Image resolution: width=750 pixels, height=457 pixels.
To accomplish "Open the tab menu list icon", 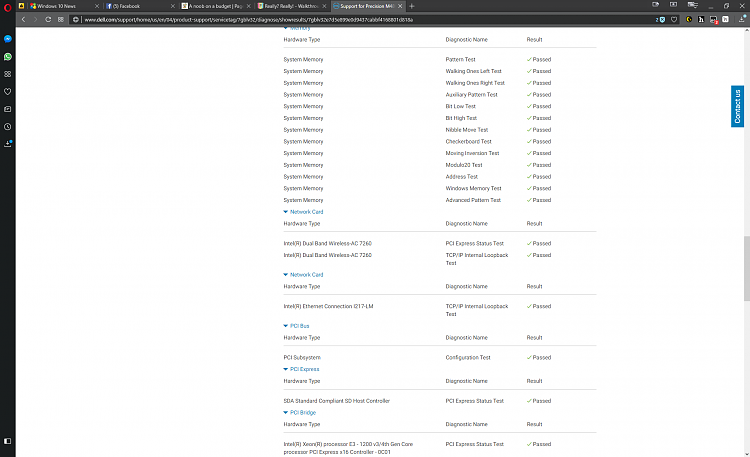I will [692, 5].
